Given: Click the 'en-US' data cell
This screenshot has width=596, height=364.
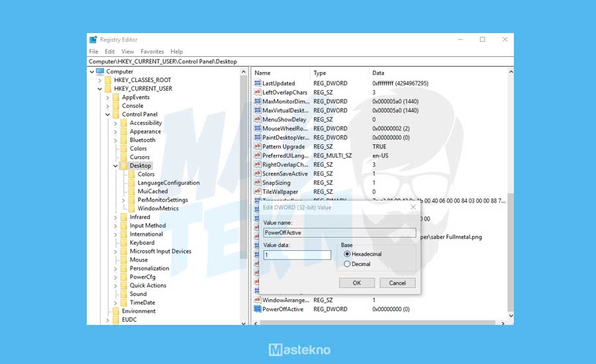Looking at the screenshot, I should [380, 156].
